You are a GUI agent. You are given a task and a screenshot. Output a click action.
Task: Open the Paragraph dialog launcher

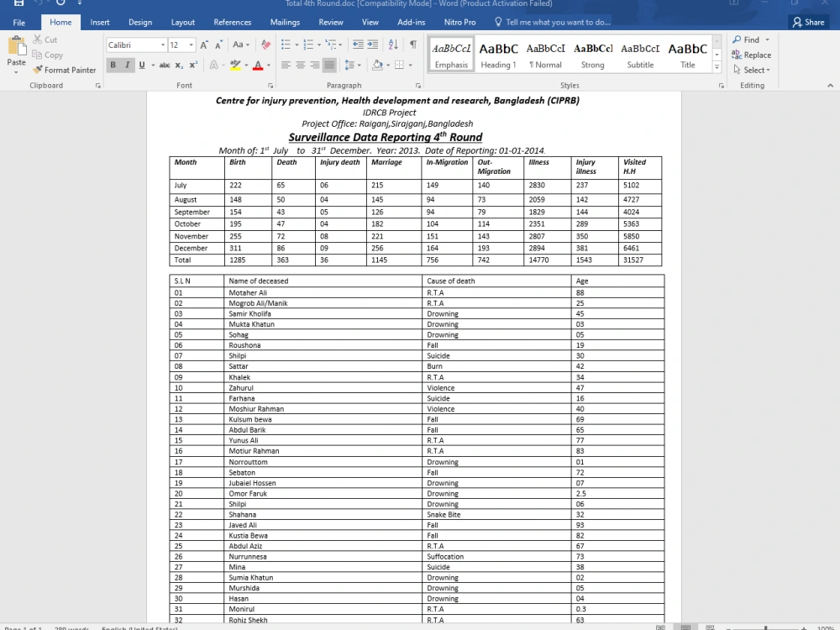[417, 86]
